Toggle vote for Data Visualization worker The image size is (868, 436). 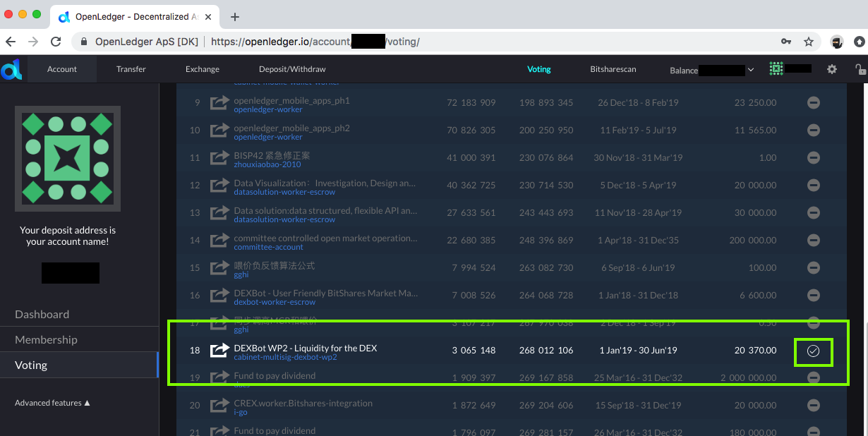point(813,186)
